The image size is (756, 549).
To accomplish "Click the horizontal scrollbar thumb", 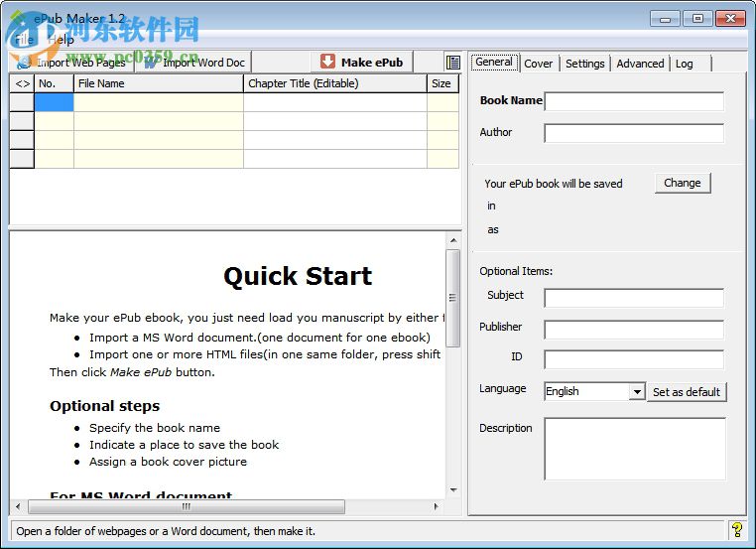I will pos(187,506).
